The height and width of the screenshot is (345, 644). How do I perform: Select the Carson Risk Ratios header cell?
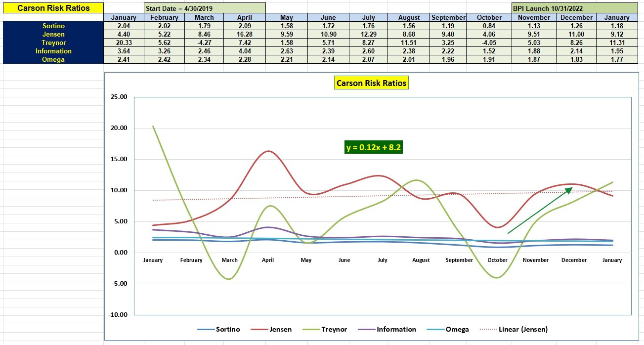click(x=53, y=8)
